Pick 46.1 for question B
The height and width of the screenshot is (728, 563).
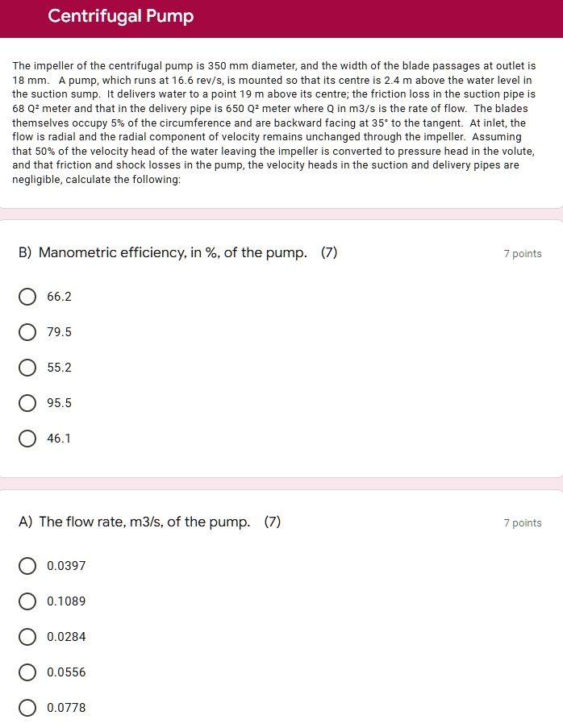point(27,439)
